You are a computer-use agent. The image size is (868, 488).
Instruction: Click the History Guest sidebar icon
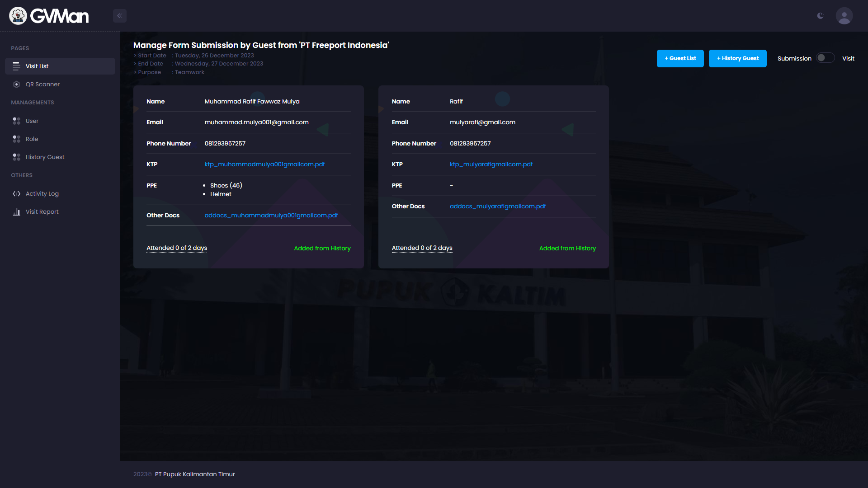(17, 157)
